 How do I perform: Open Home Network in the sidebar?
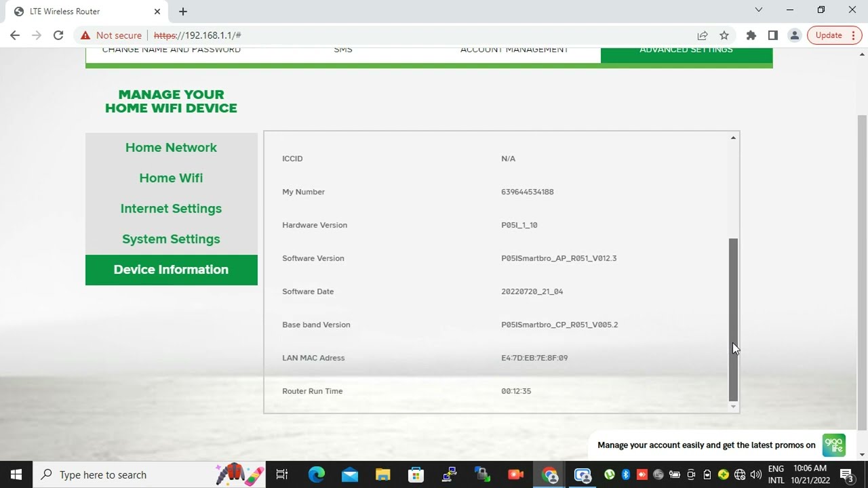(x=171, y=148)
